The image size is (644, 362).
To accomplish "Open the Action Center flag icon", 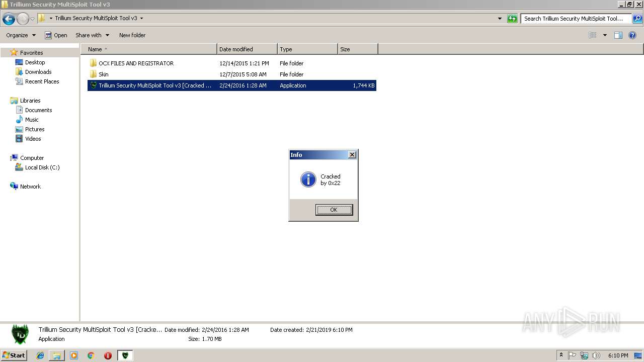I will [x=572, y=355].
